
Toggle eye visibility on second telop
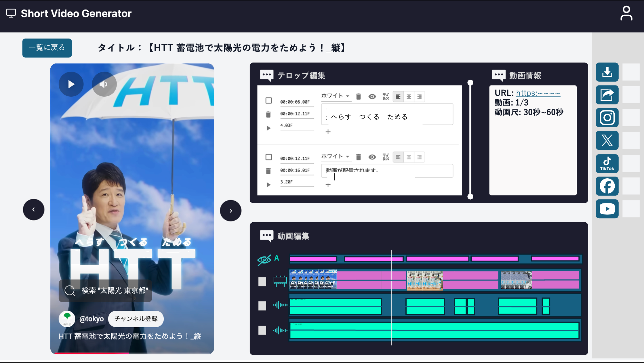coord(372,157)
